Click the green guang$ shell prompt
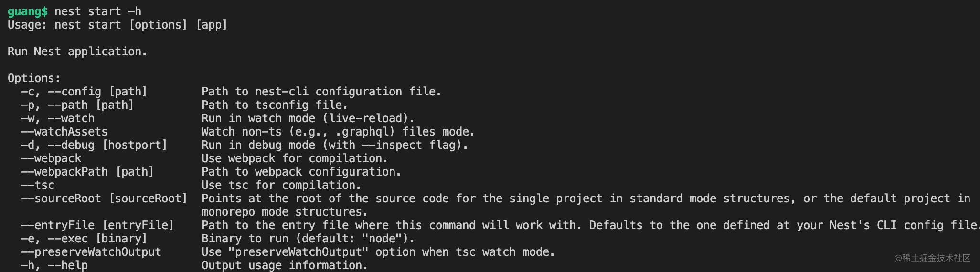Viewport: 980px width, 272px height. click(28, 11)
